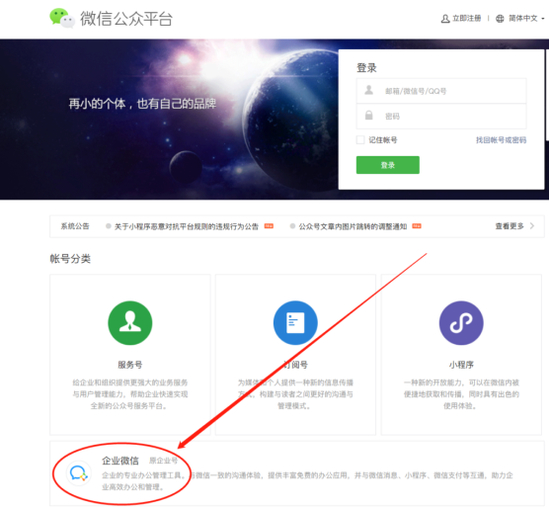
Task: Click the new badge after first announcement
Action: (269, 226)
